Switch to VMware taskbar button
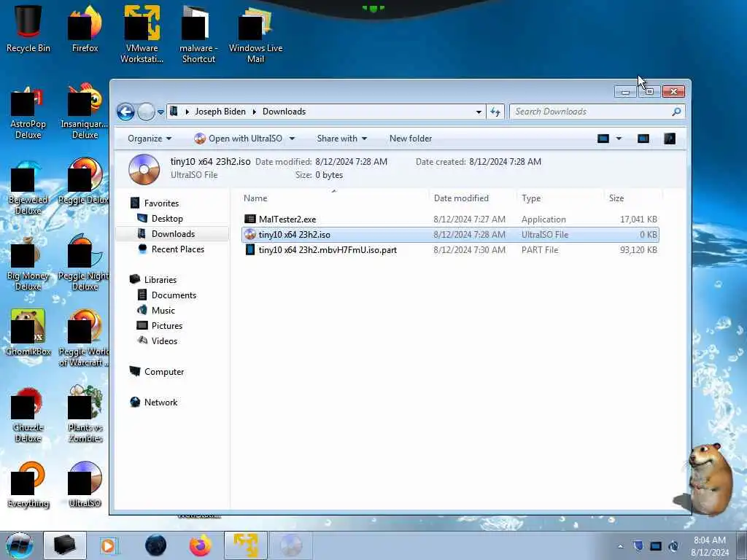 [246, 545]
